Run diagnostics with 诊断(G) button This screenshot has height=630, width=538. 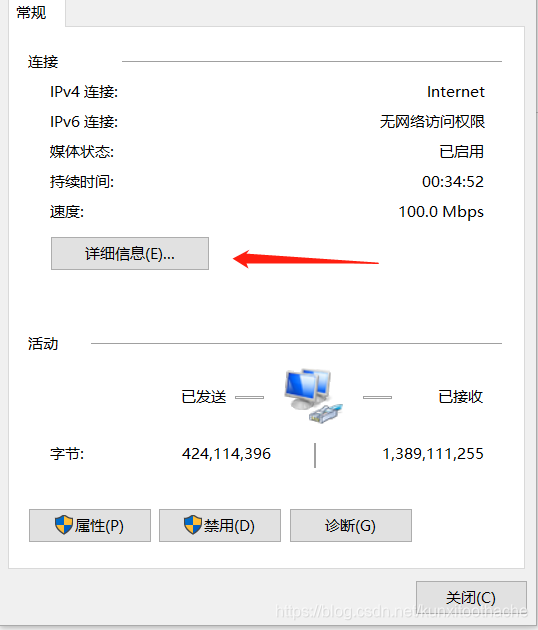coord(351,526)
